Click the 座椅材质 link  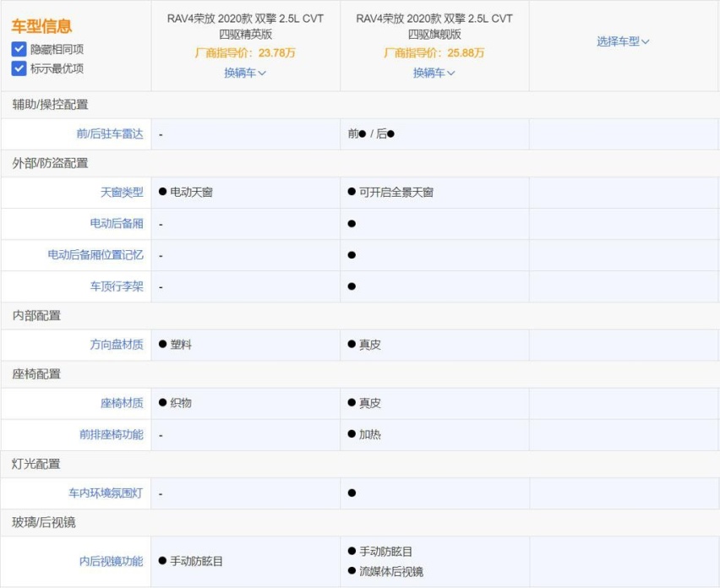(x=123, y=402)
